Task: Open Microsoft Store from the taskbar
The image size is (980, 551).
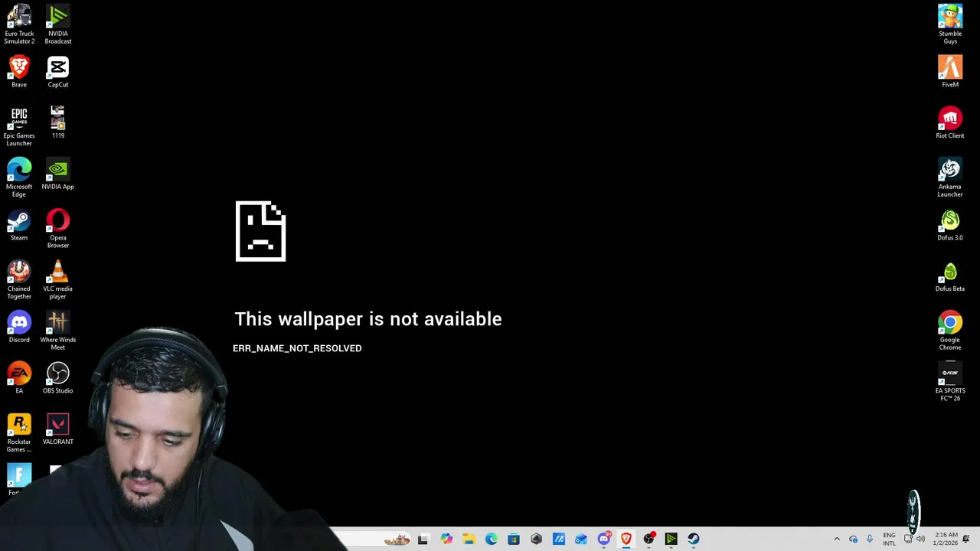Action: [514, 539]
